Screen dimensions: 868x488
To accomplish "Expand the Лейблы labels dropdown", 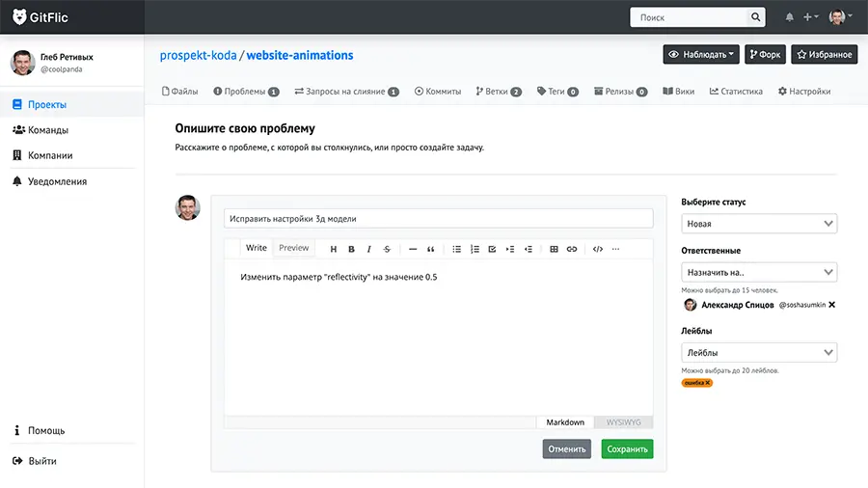I will (759, 352).
